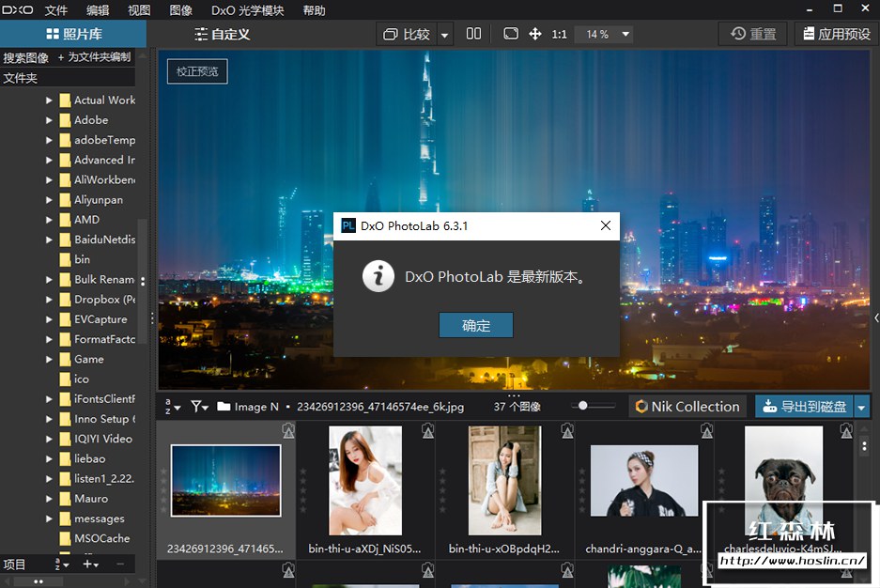Viewport: 880px width, 588px height.
Task: Expand the Game folder
Action: coord(49,359)
